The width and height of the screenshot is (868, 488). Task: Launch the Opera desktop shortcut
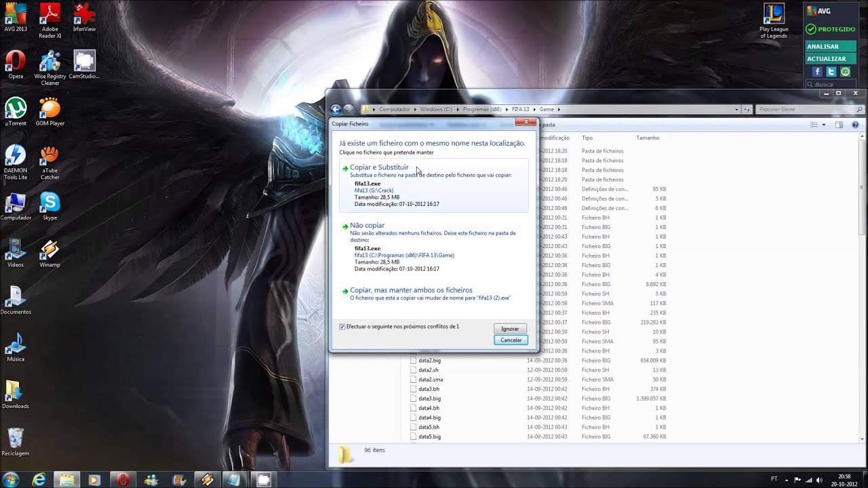[x=16, y=65]
